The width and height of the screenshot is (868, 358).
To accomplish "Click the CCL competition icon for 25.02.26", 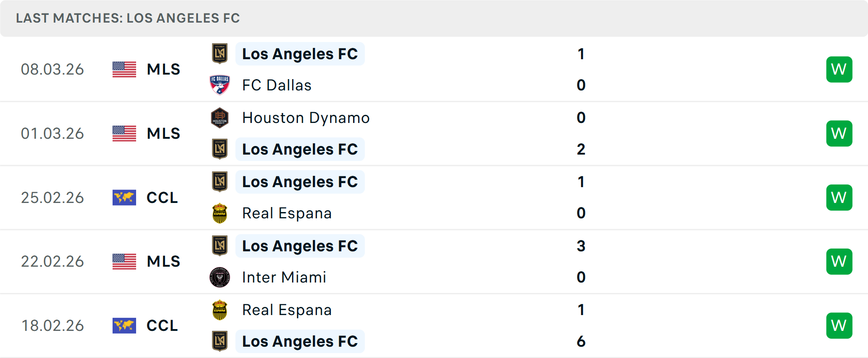I will [124, 198].
